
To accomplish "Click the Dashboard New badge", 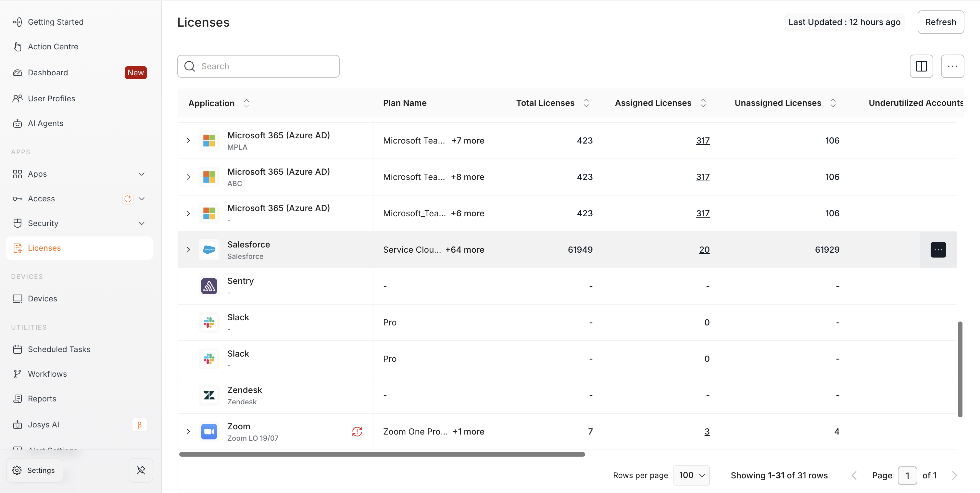I will (x=135, y=73).
